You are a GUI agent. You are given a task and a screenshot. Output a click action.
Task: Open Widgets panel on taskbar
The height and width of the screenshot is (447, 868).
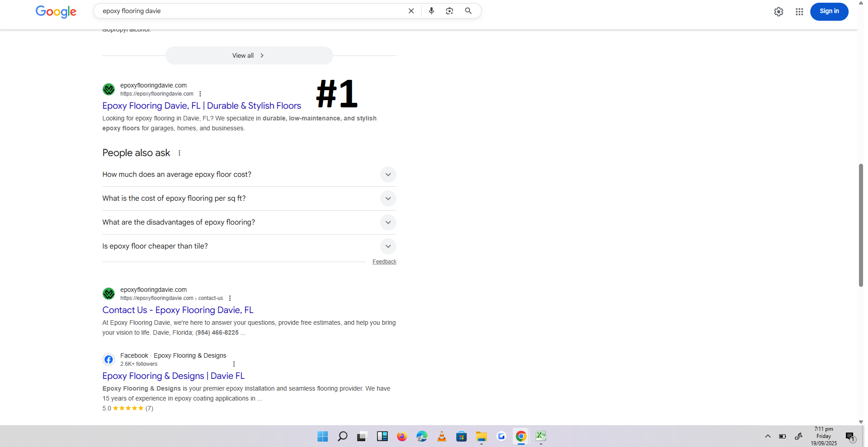[x=382, y=436]
